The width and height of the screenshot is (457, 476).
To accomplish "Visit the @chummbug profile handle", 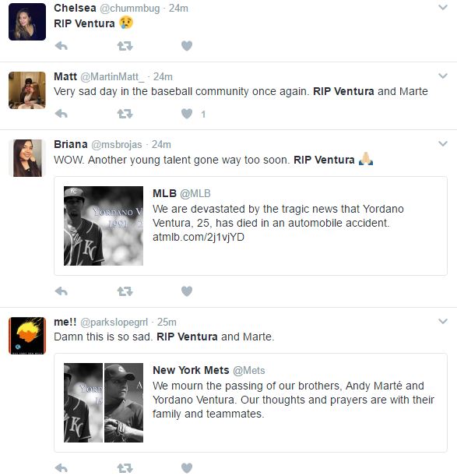I will coord(129,9).
